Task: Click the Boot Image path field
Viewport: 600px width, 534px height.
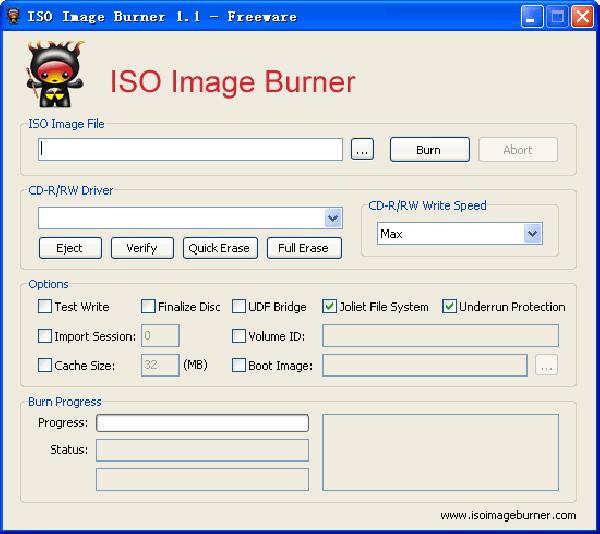Action: tap(425, 365)
